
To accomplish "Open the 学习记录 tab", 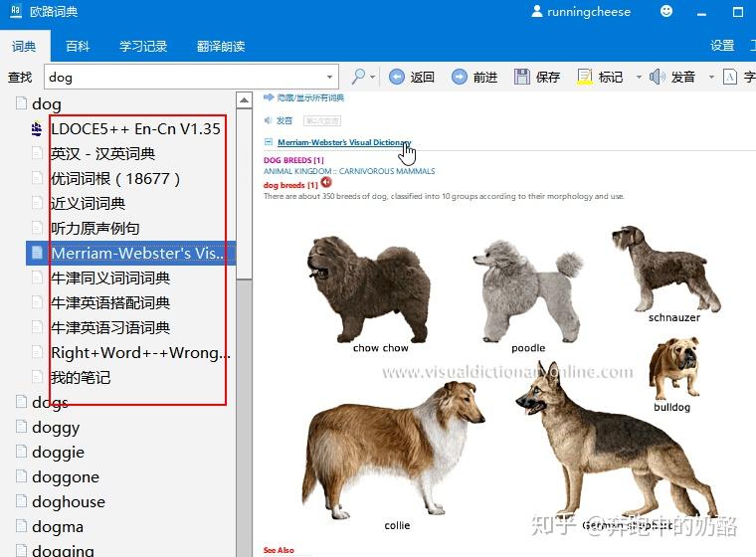I will [143, 47].
